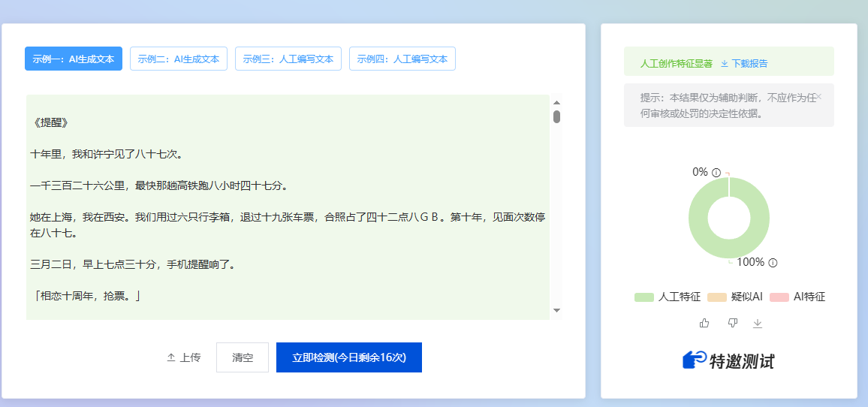Click line 「相恋十周年，抢票。」
The height and width of the screenshot is (407, 868).
pyautogui.click(x=86, y=297)
